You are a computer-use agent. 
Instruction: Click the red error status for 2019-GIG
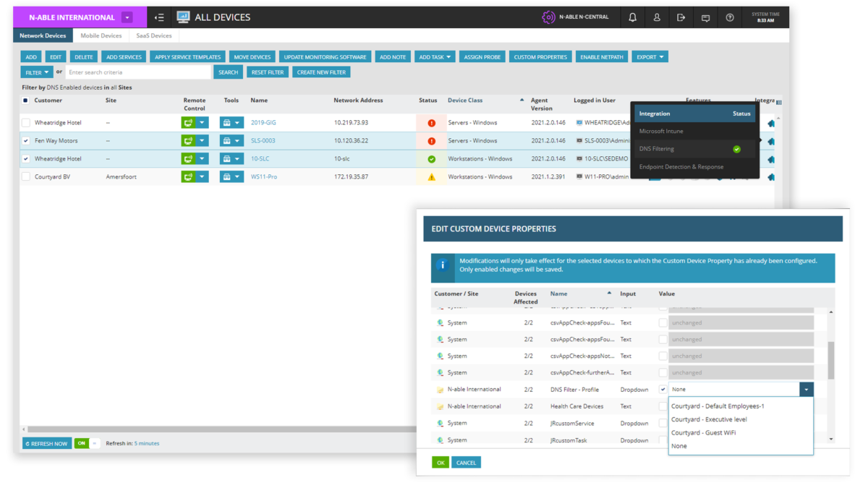pyautogui.click(x=432, y=123)
